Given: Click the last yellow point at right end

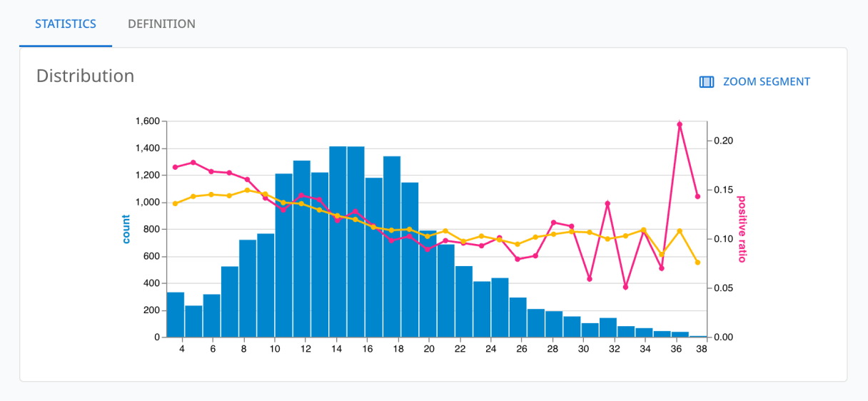Looking at the screenshot, I should pos(697,263).
